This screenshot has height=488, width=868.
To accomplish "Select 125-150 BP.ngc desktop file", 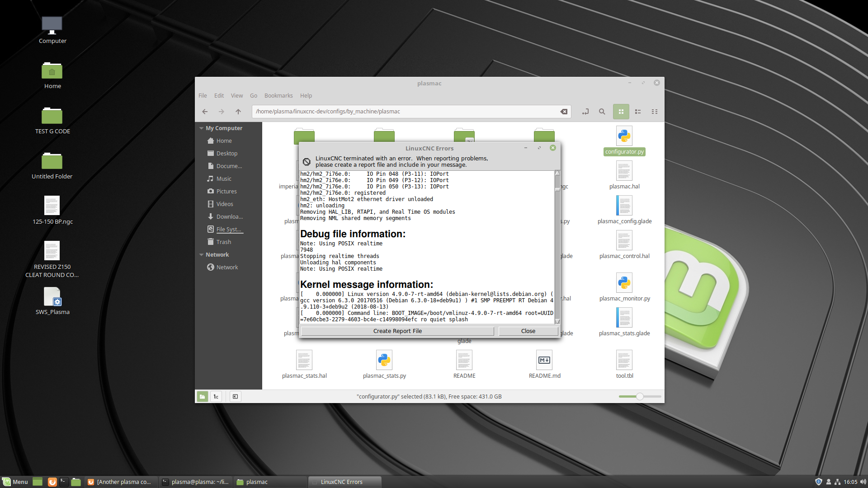I will pos(52,211).
